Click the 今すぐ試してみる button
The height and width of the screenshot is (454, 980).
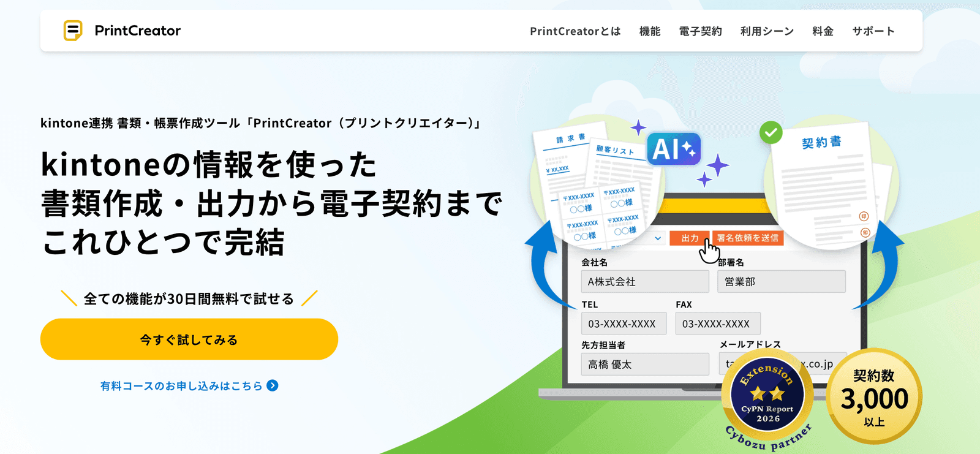[x=189, y=339]
